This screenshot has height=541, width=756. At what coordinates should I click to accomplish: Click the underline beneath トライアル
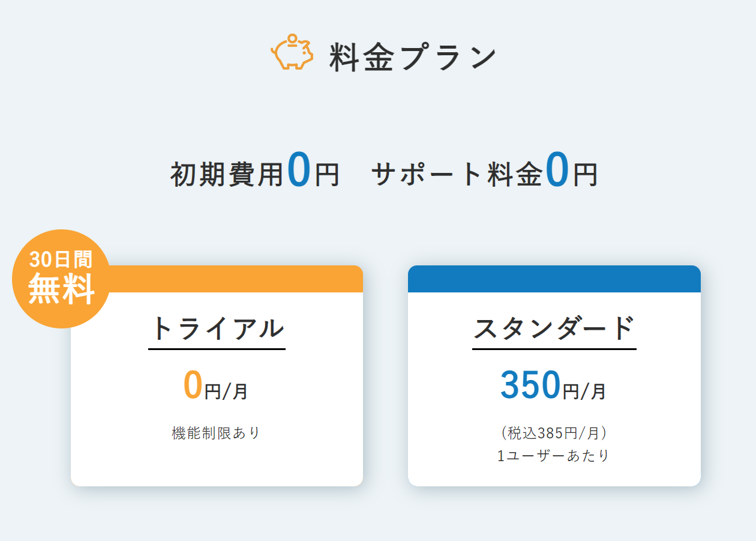click(217, 348)
